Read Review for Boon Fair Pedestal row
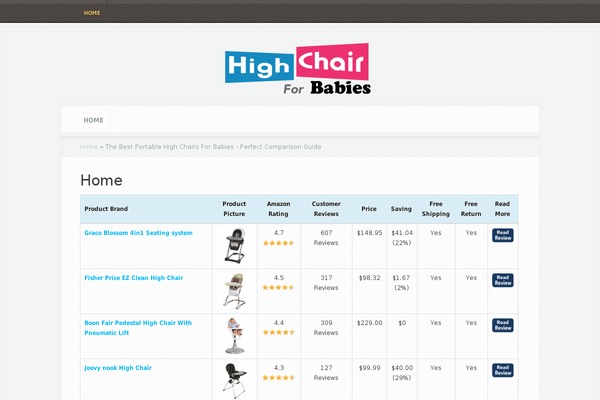This screenshot has height=400, width=600. pyautogui.click(x=502, y=325)
